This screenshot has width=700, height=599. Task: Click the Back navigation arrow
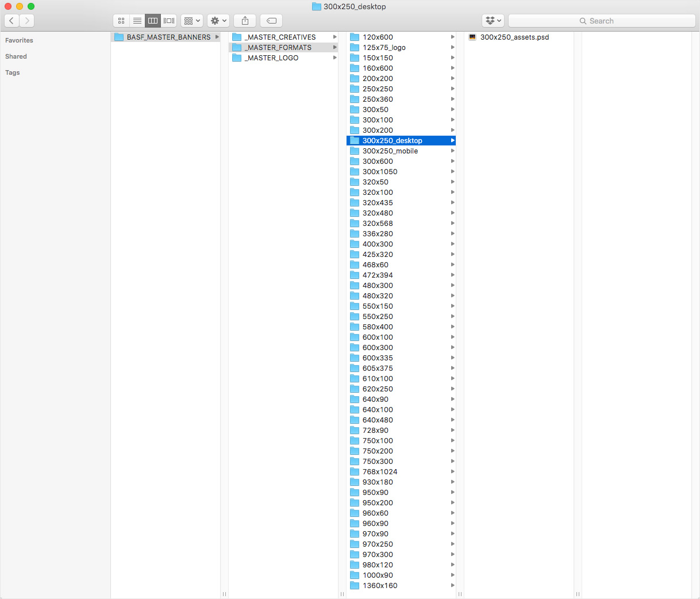pyautogui.click(x=11, y=21)
